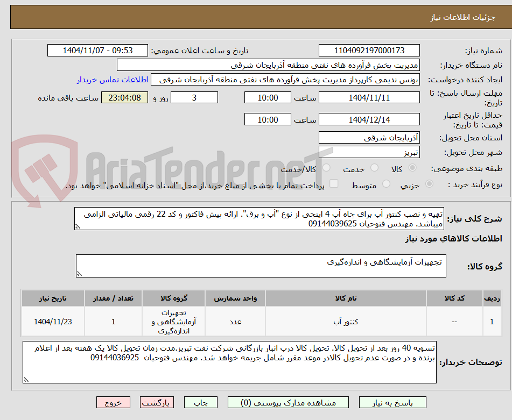Click the شماره نیاز field 1104092197000173

pos(369,51)
